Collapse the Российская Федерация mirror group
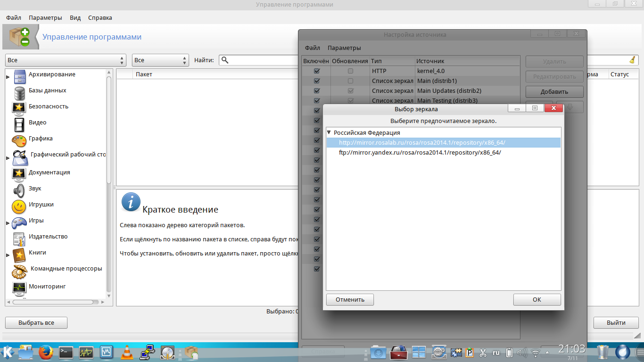The image size is (644, 362). 329,133
